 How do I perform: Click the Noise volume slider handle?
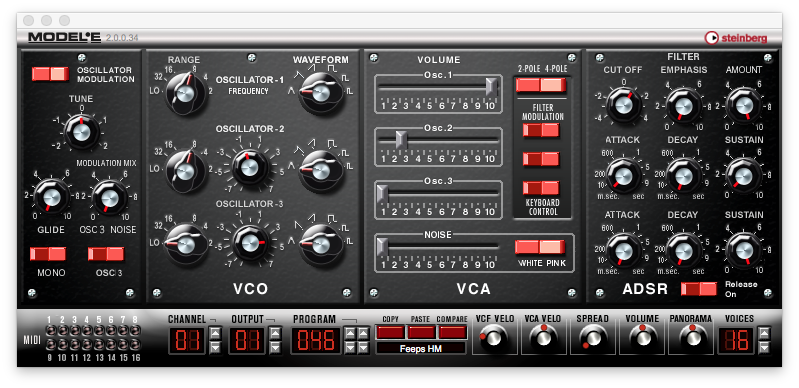pyautogui.click(x=382, y=247)
